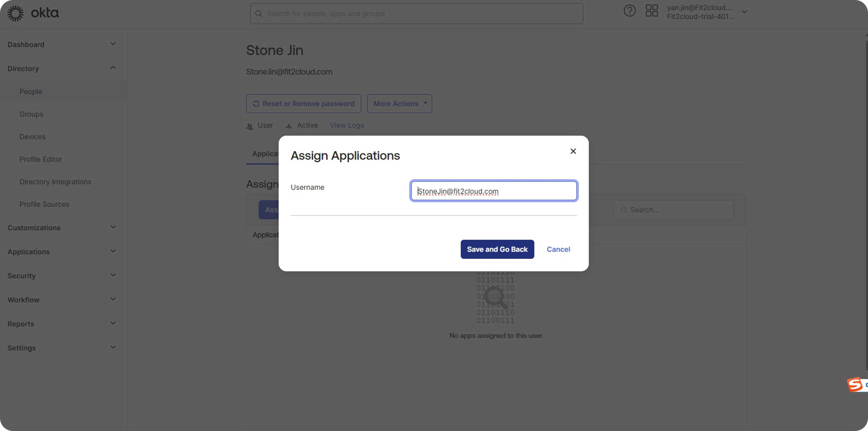Image resolution: width=868 pixels, height=431 pixels.
Task: Open the apps grid icon
Action: pyautogui.click(x=651, y=11)
